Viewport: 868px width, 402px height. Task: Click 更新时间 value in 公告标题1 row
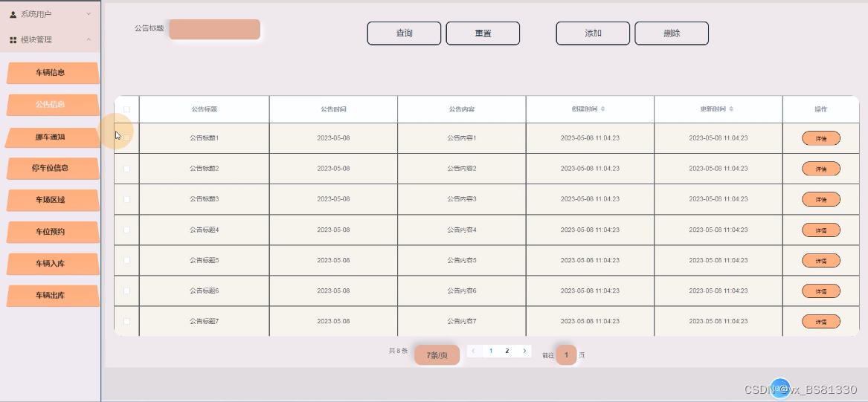(718, 137)
